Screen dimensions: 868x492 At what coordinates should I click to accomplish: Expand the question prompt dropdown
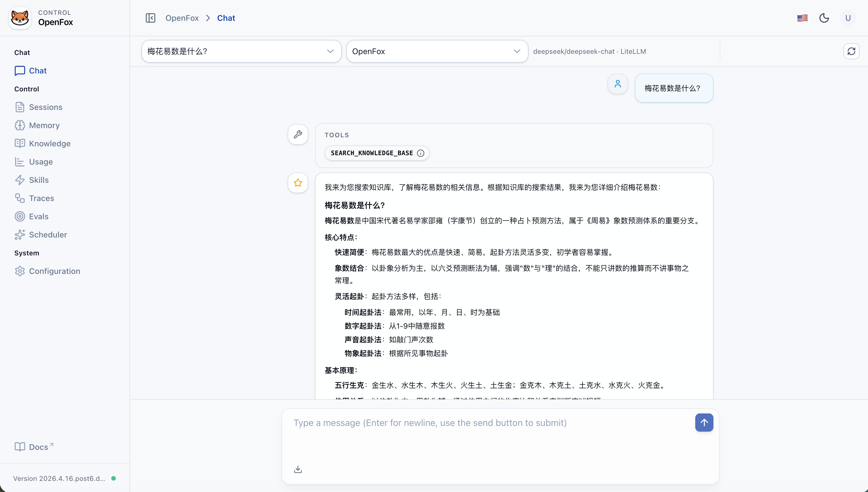pos(330,51)
